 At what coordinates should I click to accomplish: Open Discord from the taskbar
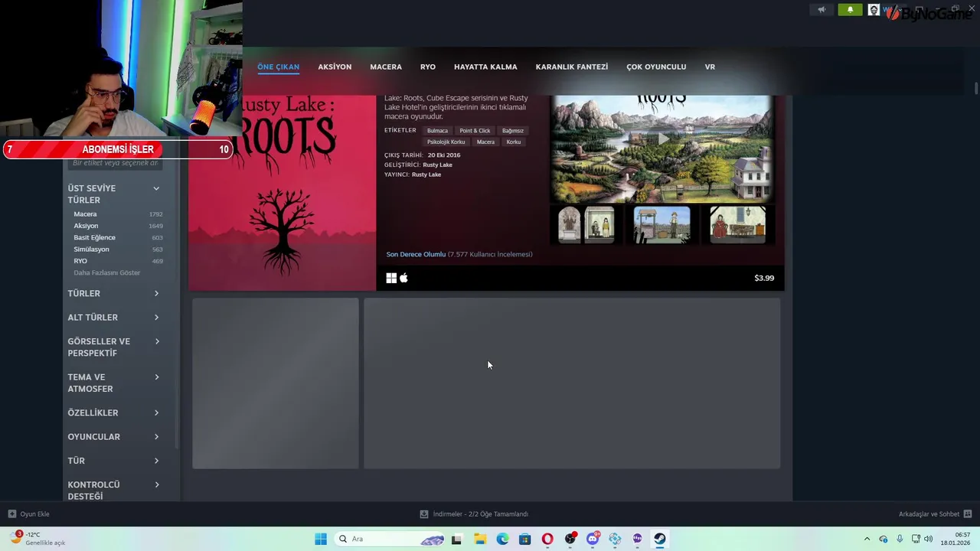pos(593,539)
